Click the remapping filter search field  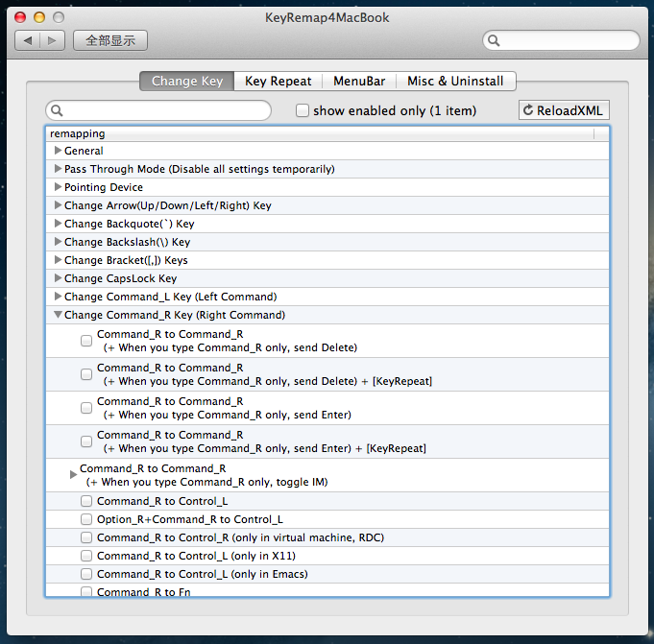(158, 110)
